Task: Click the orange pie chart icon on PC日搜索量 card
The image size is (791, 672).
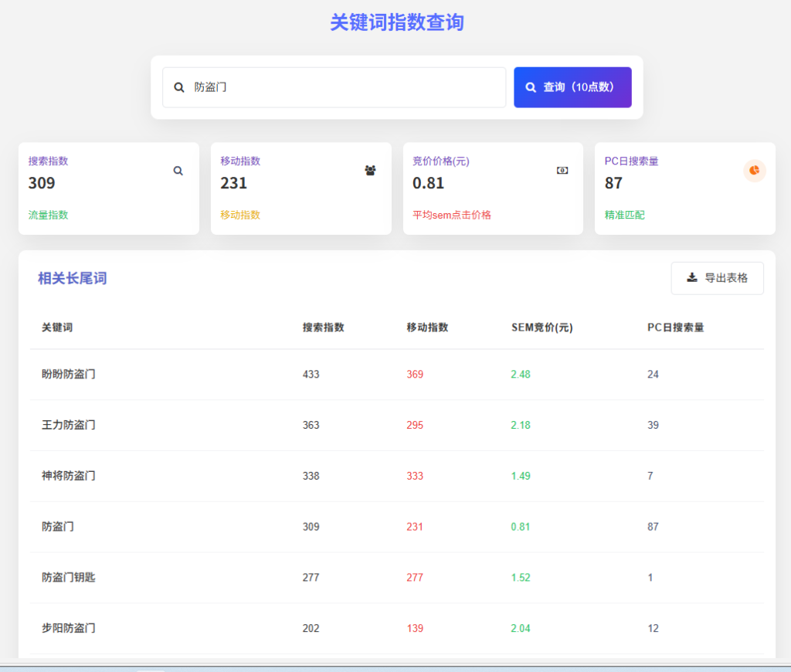Action: click(x=754, y=171)
